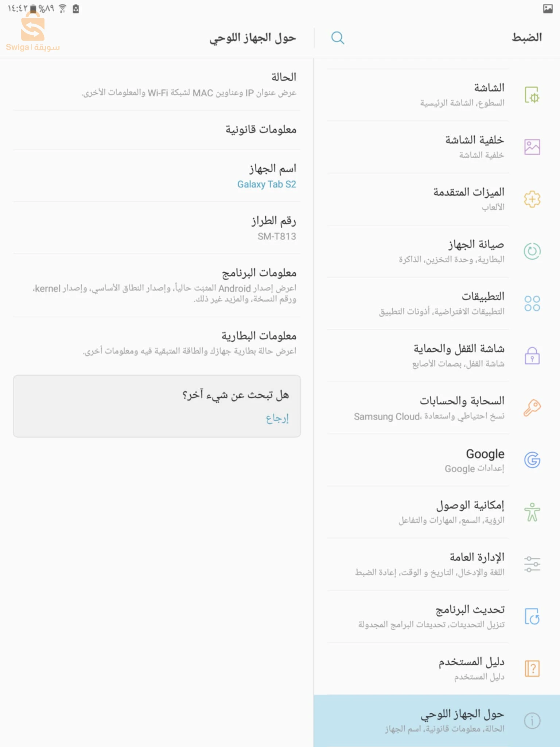This screenshot has height=747, width=560.
Task: Select the Lock screen padlock icon
Action: (x=532, y=356)
